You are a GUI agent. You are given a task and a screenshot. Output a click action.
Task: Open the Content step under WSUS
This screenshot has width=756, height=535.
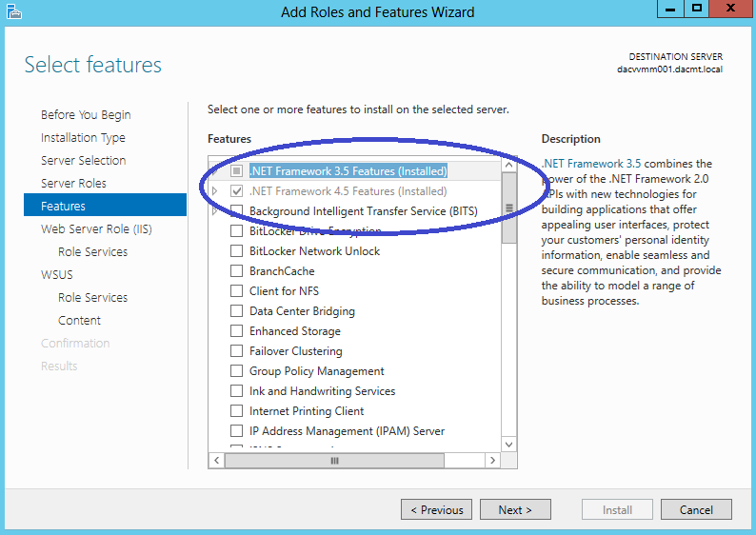pyautogui.click(x=79, y=321)
